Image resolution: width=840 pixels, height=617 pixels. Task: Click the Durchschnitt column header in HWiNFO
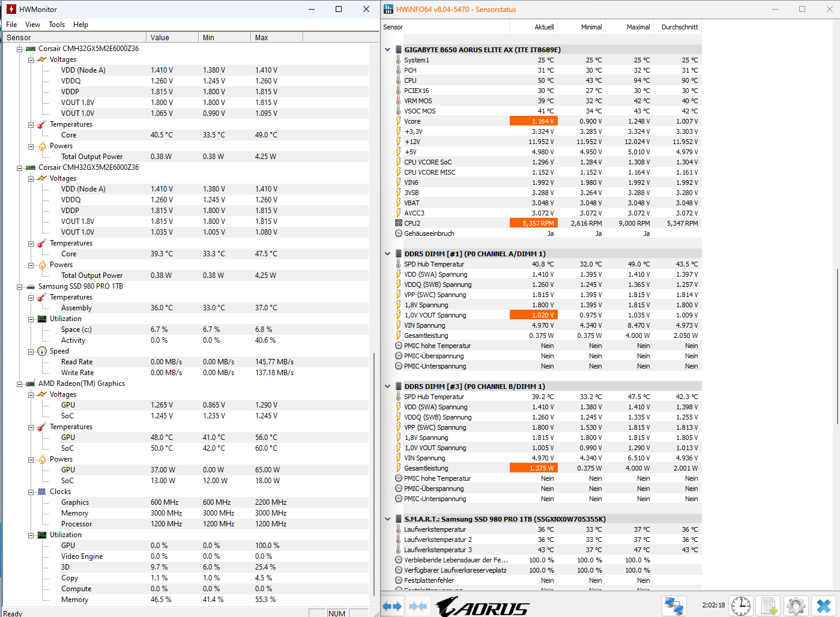pos(678,27)
